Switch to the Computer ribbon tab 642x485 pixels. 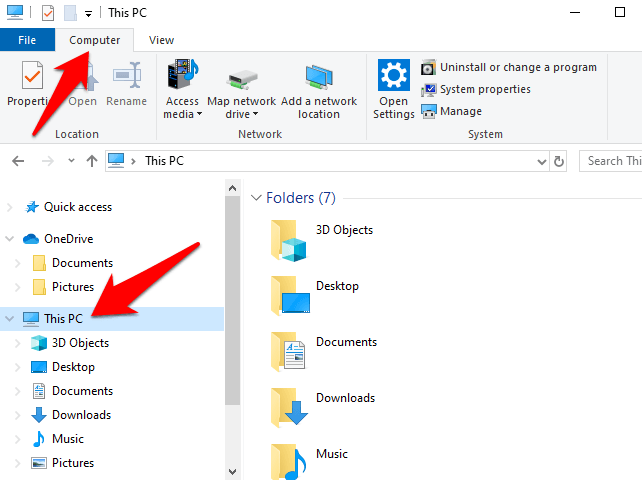95,40
